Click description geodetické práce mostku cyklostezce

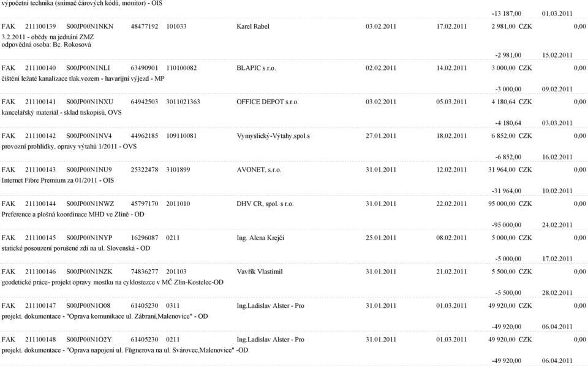tap(113, 282)
